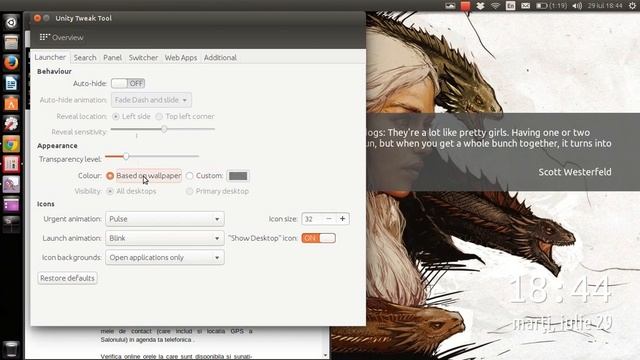Decrease icon size with minus button
This screenshot has width=640, height=360.
click(x=329, y=219)
